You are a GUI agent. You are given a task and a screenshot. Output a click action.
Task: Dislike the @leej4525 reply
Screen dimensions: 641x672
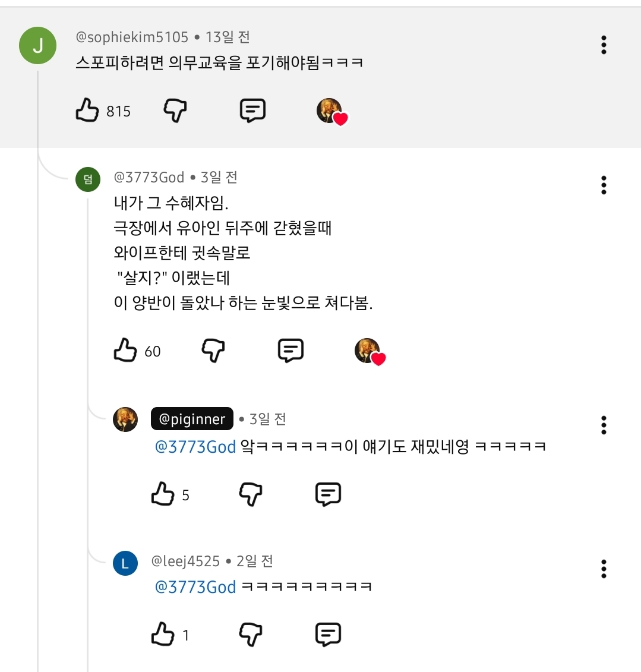tap(251, 635)
